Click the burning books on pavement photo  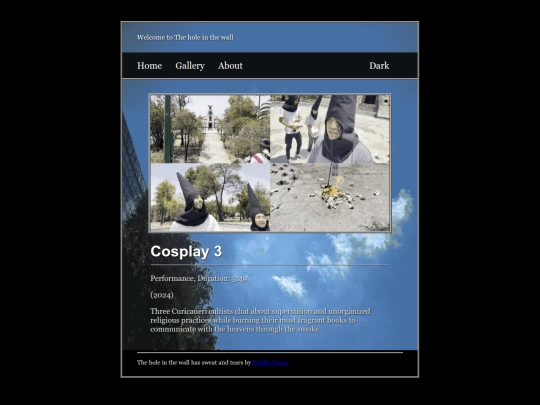pos(330,197)
